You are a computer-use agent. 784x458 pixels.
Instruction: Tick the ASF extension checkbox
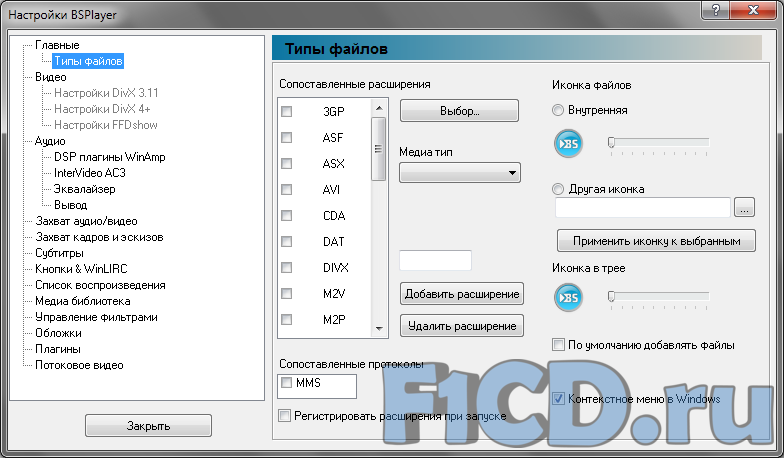[286, 138]
